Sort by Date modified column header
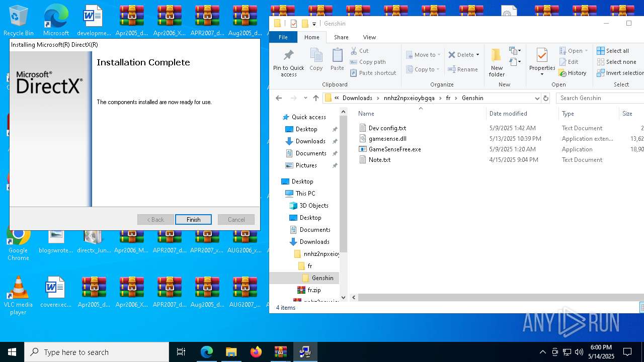Screen dimensions: 644x362 coord(508,114)
